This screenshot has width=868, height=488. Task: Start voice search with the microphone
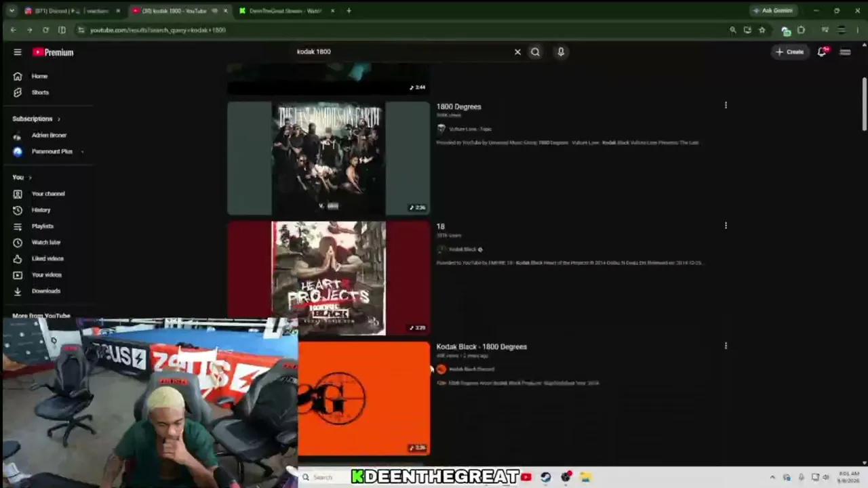click(561, 52)
